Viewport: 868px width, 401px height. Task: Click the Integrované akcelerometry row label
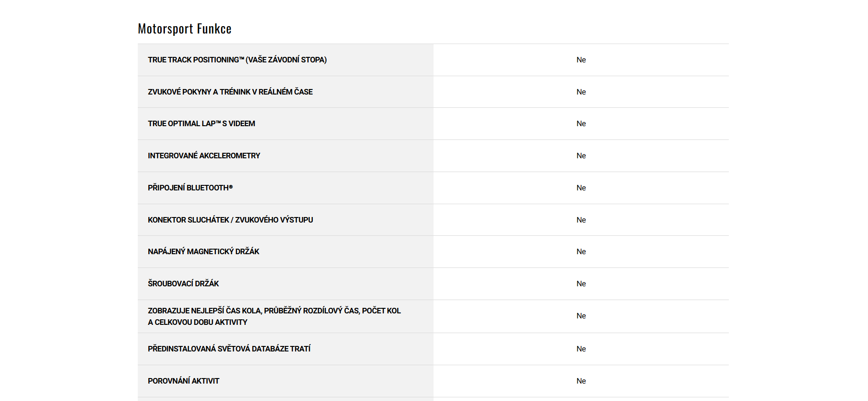(x=204, y=156)
